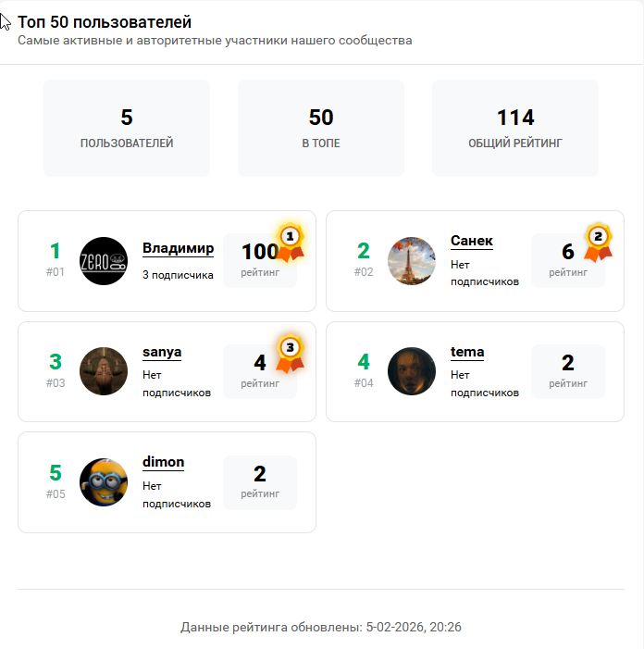
Task: Open Владимир's ZERO avatar
Action: click(104, 261)
